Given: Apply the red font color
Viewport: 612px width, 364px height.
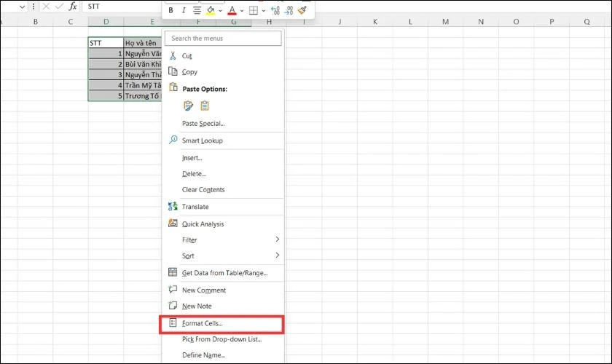Looking at the screenshot, I should click(x=232, y=10).
